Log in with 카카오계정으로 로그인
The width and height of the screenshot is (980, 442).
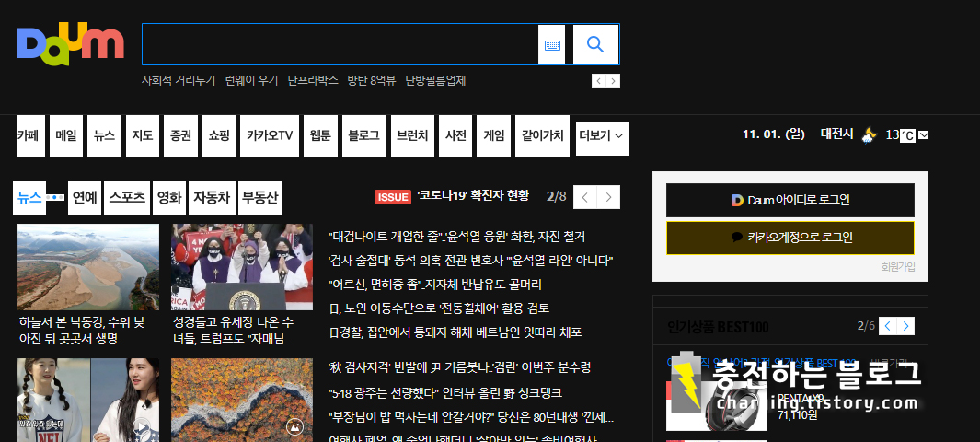coord(790,238)
